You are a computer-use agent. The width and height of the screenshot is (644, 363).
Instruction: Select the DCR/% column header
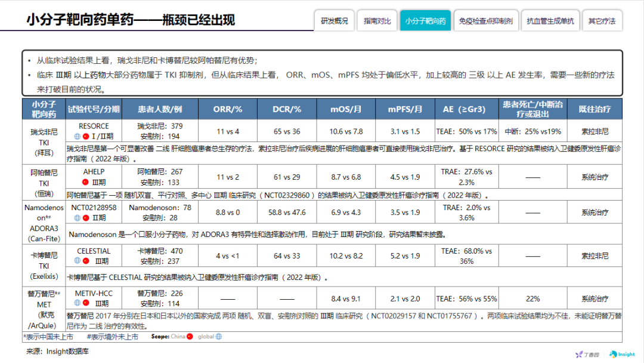point(287,109)
